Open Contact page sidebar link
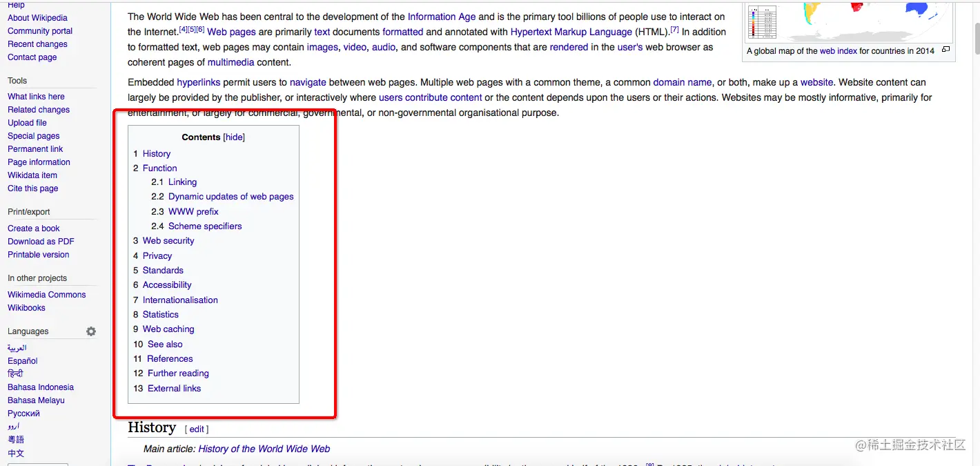 (x=32, y=57)
